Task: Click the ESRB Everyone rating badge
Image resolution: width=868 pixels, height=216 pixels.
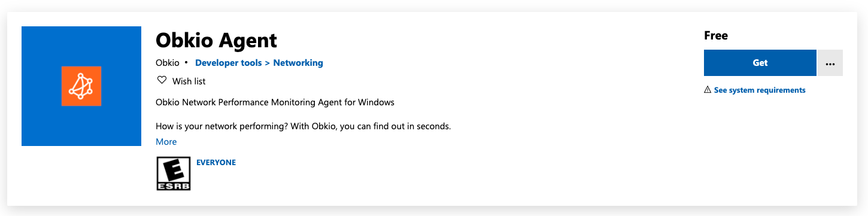Action: (x=174, y=174)
